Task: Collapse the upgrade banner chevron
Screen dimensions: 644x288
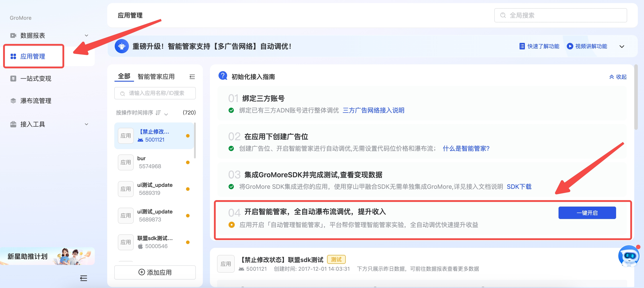Action: click(621, 47)
